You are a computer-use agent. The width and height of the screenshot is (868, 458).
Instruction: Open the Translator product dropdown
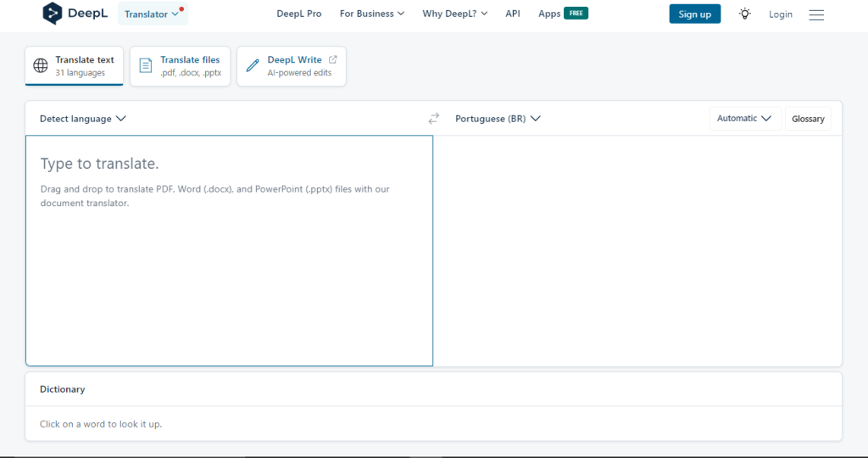pyautogui.click(x=153, y=14)
